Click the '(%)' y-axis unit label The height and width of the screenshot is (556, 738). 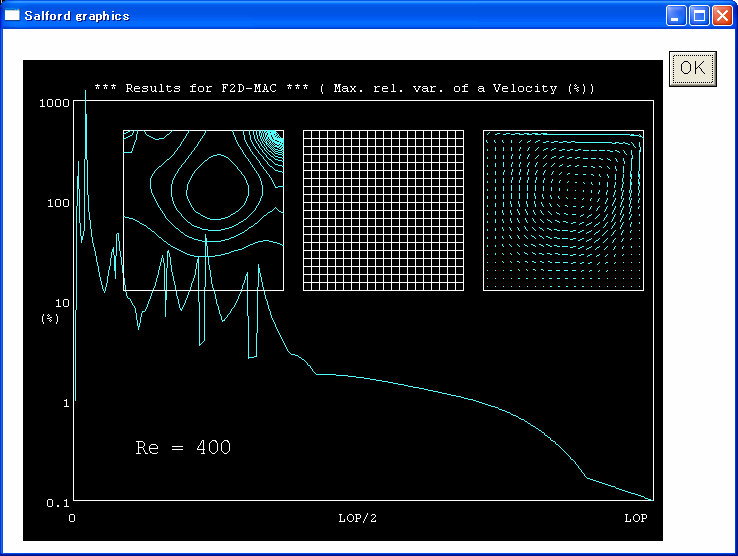pyautogui.click(x=50, y=319)
